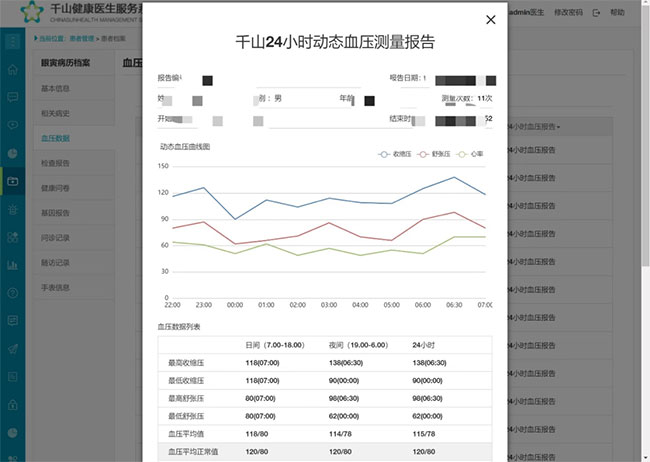
Task: Click the apps grid sidebar icon
Action: click(12, 237)
